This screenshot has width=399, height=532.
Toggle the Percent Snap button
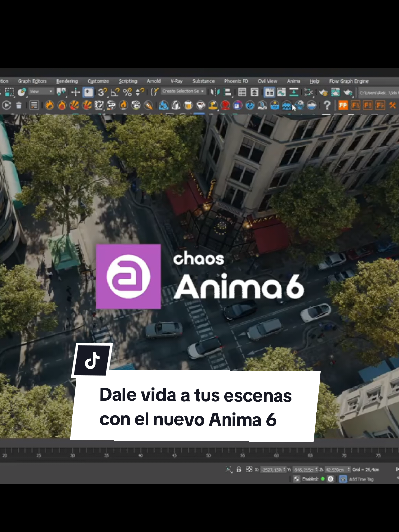[127, 92]
